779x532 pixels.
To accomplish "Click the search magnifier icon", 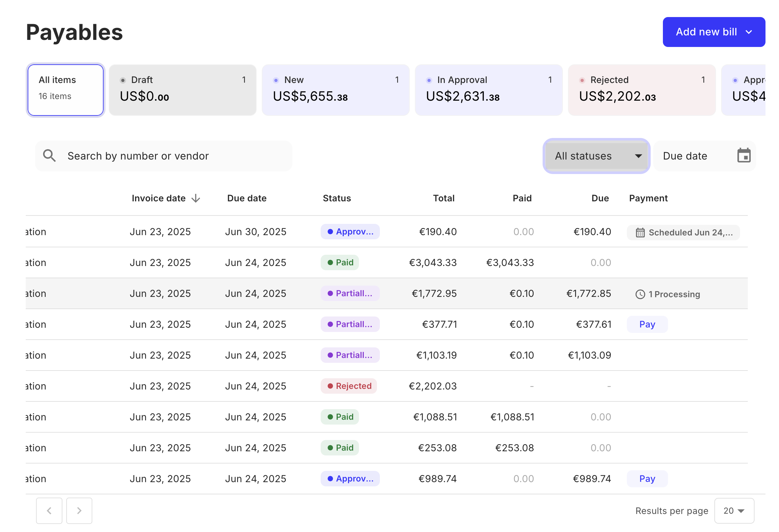I will tap(50, 156).
